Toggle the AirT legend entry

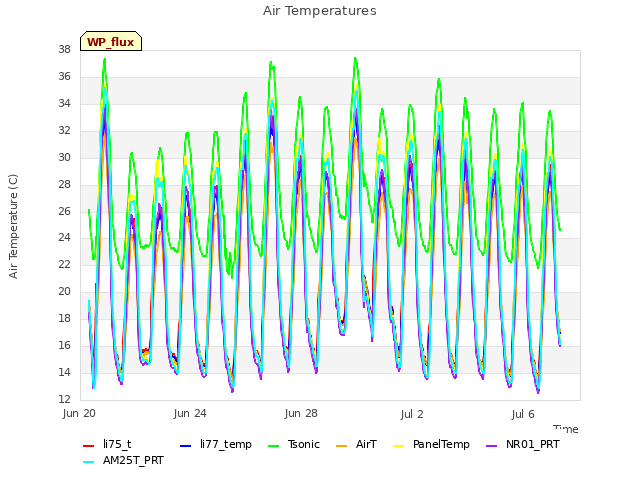pos(356,444)
